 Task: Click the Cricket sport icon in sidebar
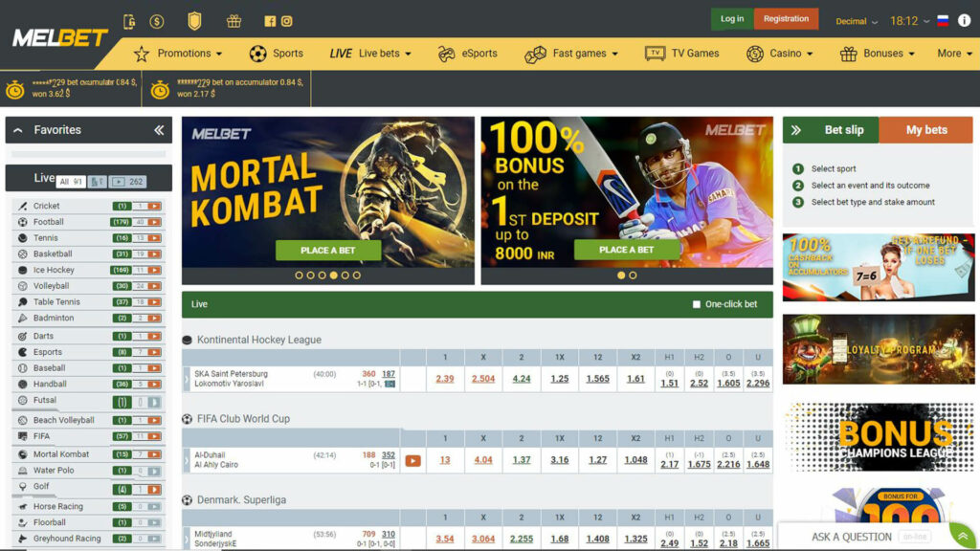(23, 206)
